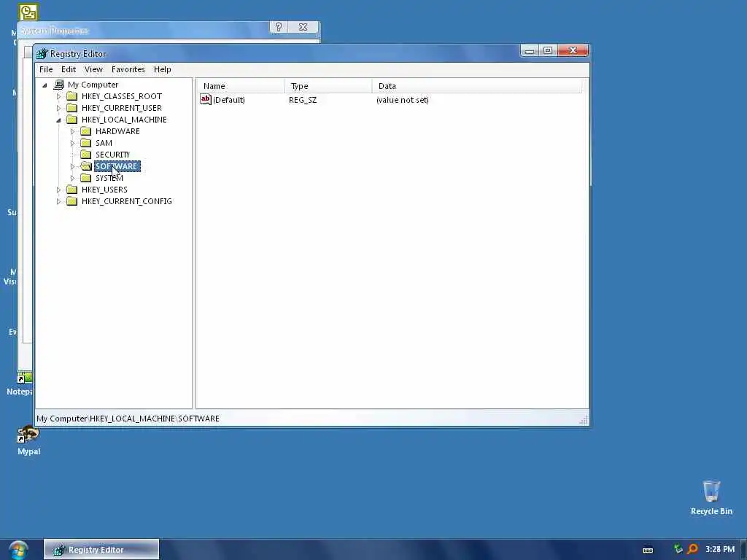The width and height of the screenshot is (747, 560).
Task: Select the HKEY_LOCAL_MACHINE key
Action: coord(124,120)
